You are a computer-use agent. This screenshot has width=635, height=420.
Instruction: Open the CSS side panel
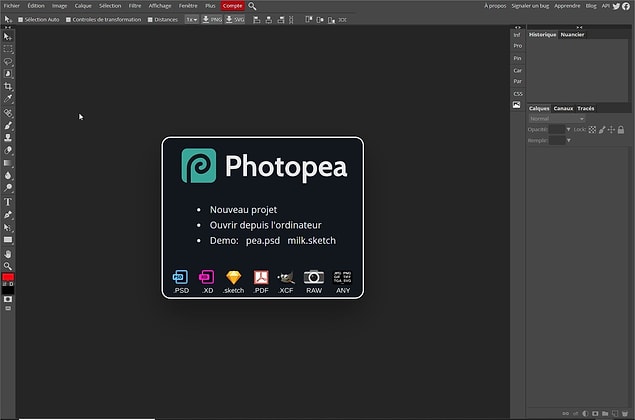click(x=518, y=94)
